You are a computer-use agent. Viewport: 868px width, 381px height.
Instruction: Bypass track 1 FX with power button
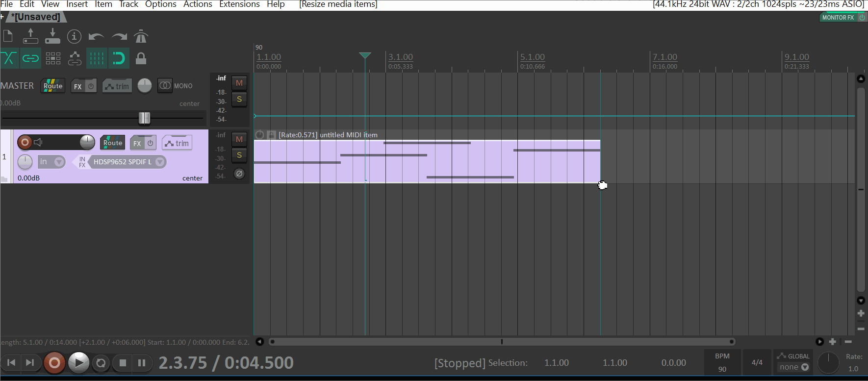[150, 143]
